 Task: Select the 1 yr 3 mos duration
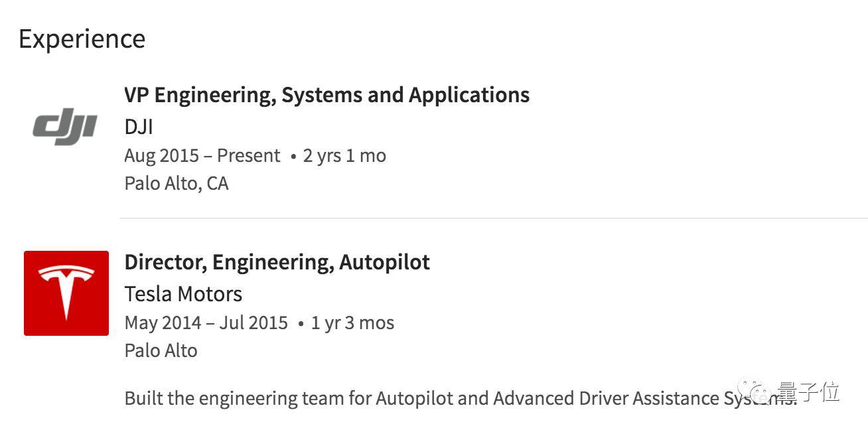point(352,322)
